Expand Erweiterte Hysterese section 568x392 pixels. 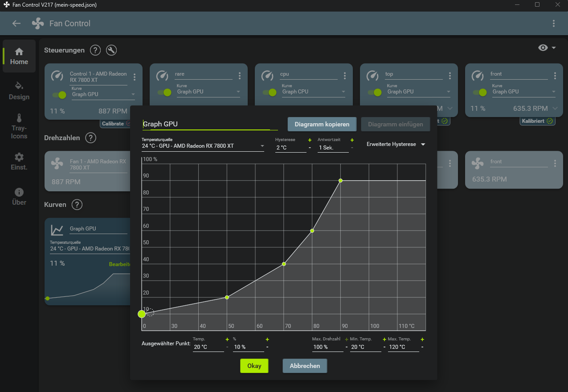(396, 144)
